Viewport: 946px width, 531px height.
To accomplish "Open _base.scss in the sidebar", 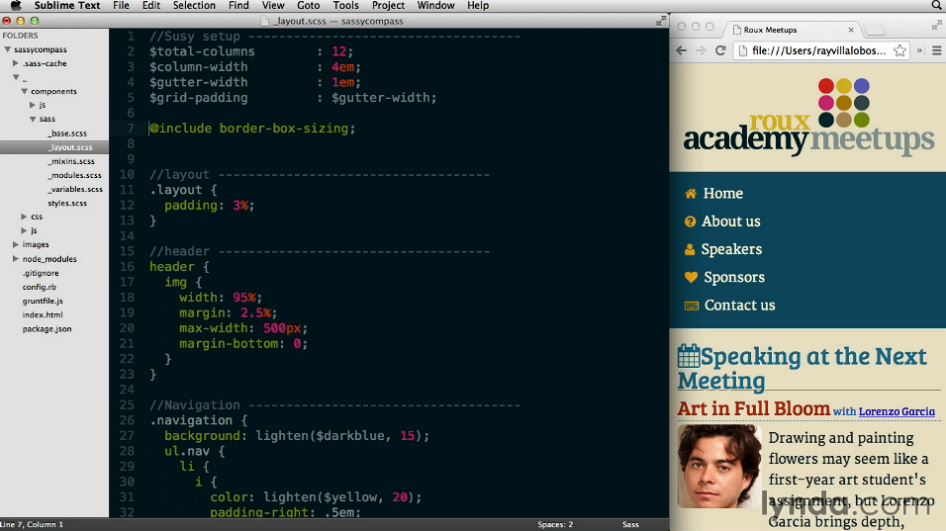I will coord(68,133).
